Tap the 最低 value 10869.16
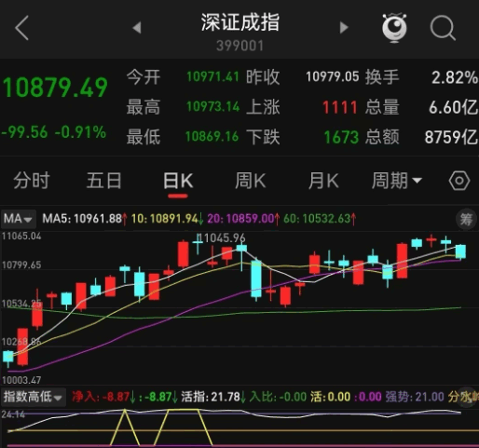This screenshot has height=448, width=479. click(x=212, y=137)
